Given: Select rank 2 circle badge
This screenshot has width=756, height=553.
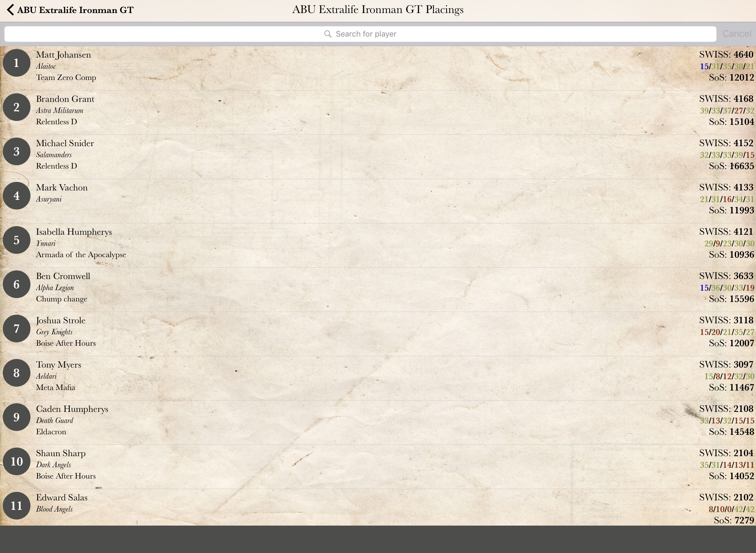Looking at the screenshot, I should pyautogui.click(x=16, y=107).
